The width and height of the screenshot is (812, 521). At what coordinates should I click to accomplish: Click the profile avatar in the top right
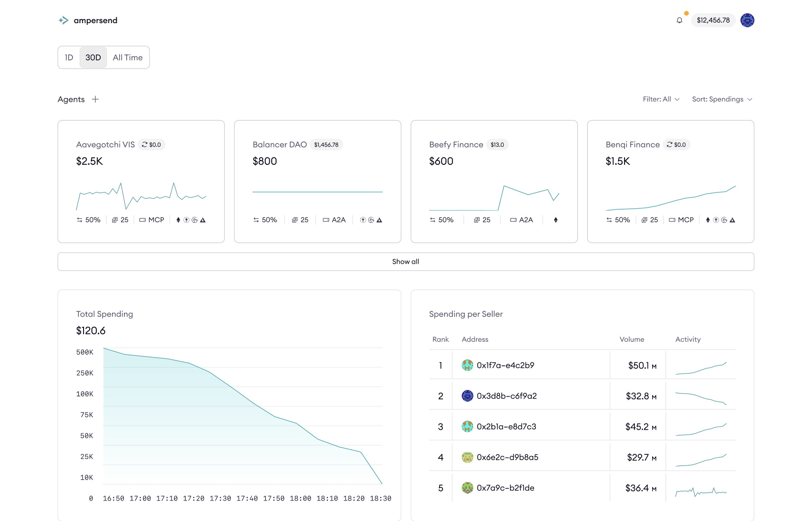(748, 20)
